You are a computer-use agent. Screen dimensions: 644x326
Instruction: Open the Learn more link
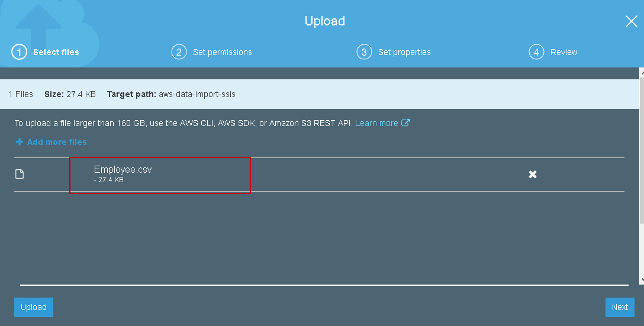tap(376, 123)
